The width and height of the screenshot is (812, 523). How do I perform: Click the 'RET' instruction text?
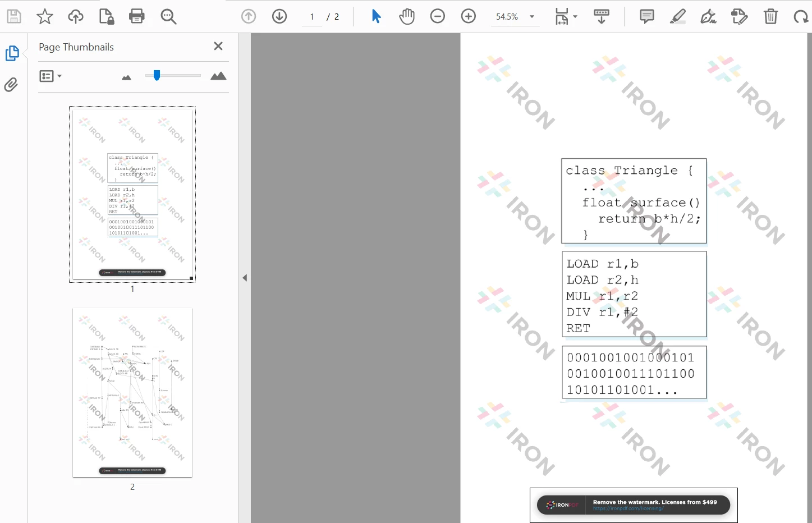click(x=578, y=328)
